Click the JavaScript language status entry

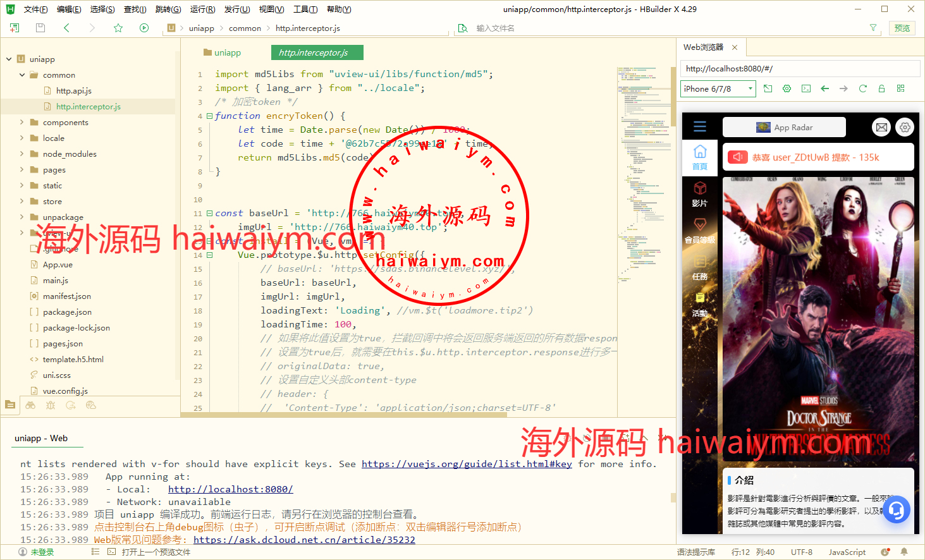(847, 552)
